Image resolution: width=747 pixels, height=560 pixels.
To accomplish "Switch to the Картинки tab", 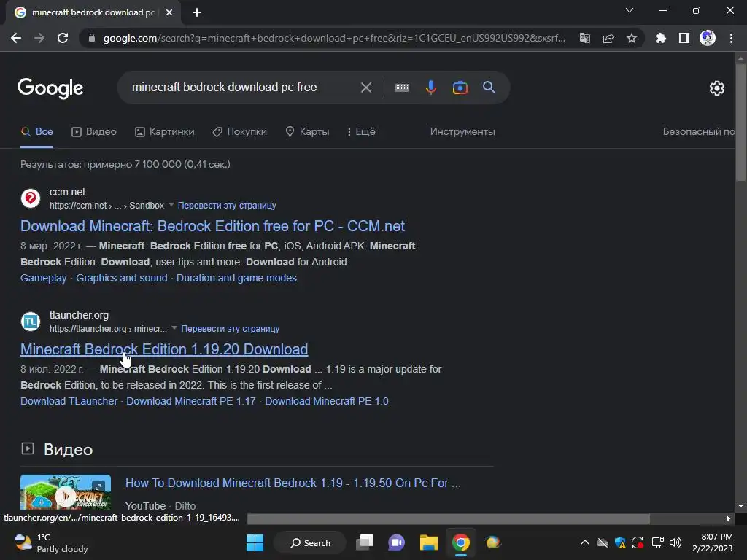I will pyautogui.click(x=164, y=132).
